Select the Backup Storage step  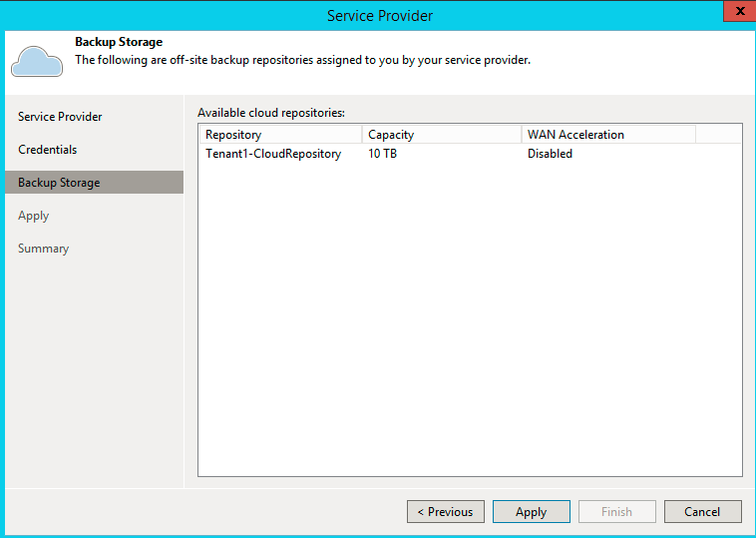pos(94,183)
